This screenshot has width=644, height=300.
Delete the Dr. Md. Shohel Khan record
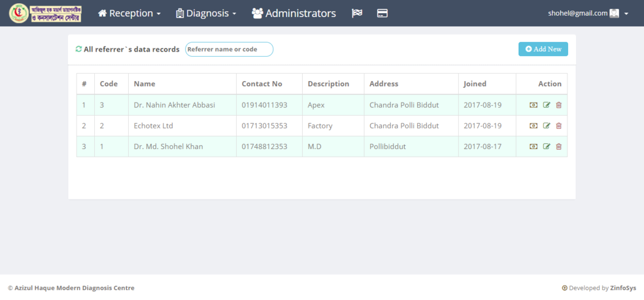point(559,147)
